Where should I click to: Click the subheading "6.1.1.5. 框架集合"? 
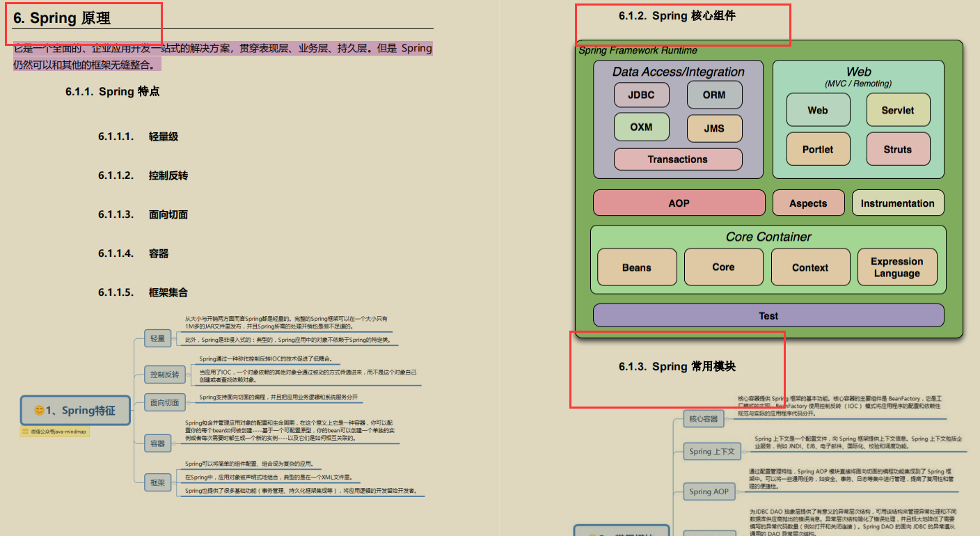click(x=143, y=292)
